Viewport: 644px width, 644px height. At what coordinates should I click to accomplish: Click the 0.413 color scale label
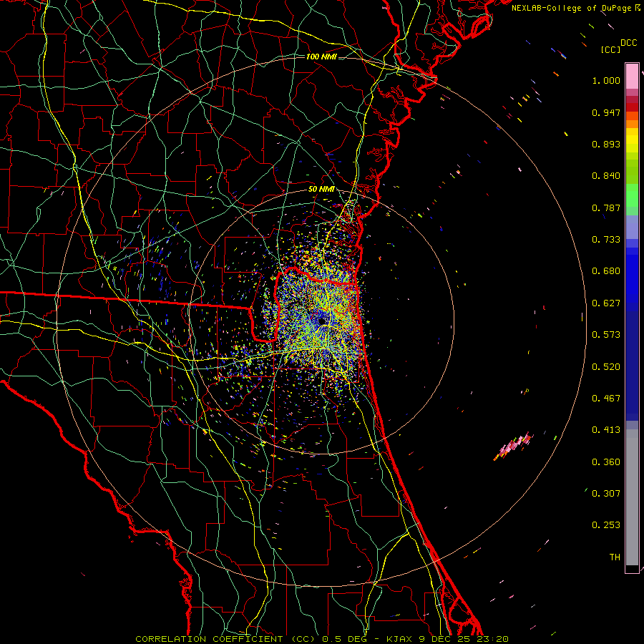point(606,430)
